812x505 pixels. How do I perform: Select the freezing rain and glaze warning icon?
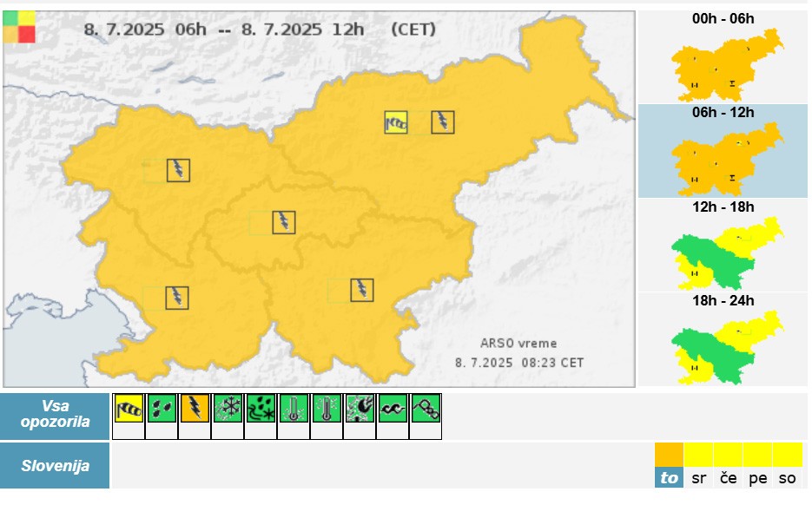261,408
